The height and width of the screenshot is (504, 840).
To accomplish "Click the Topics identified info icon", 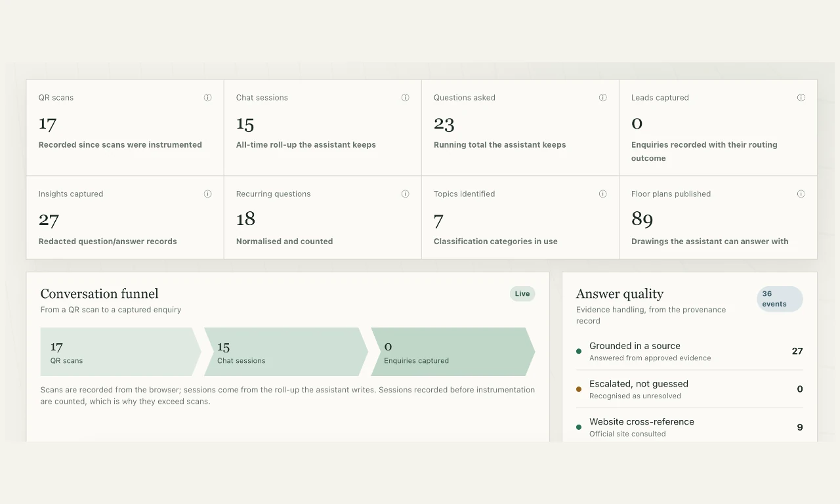I will [602, 194].
